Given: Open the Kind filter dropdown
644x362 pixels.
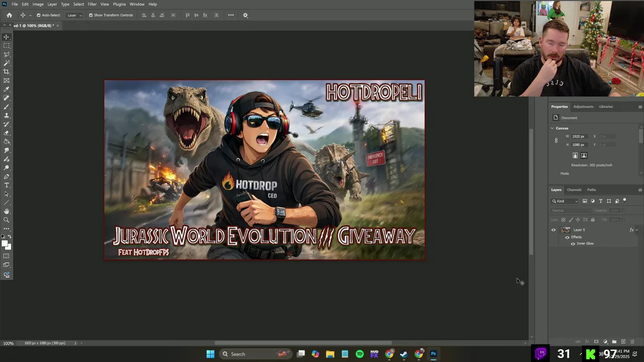Looking at the screenshot, I should [565, 201].
